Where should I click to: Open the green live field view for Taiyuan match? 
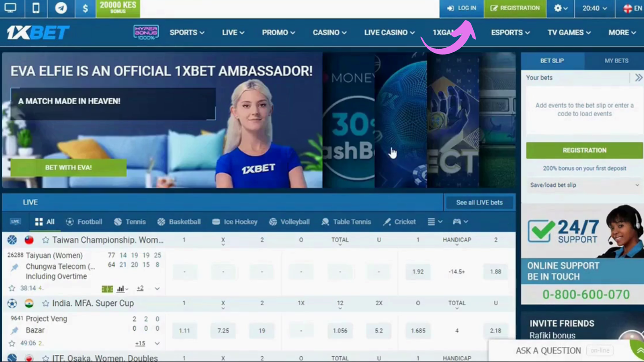point(107,289)
